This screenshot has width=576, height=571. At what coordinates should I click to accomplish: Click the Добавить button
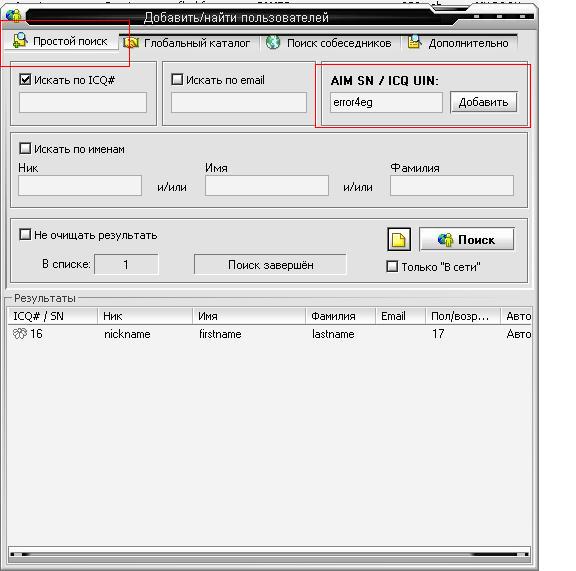pyautogui.click(x=484, y=102)
